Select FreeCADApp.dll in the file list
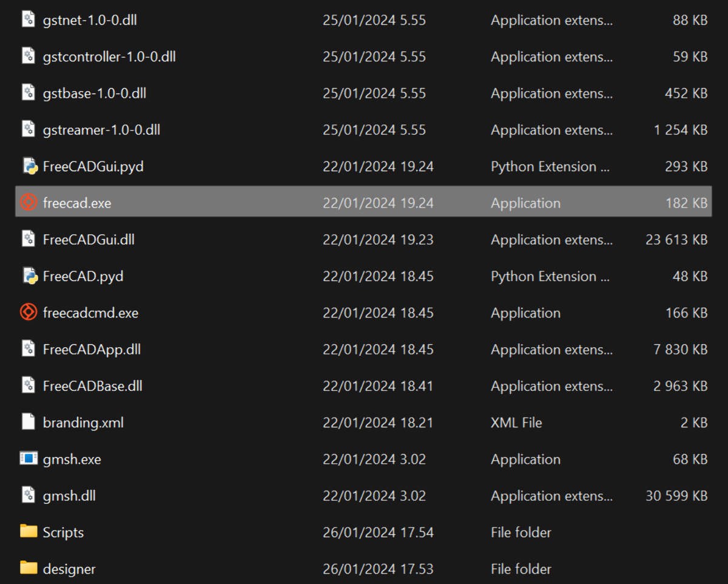 pos(92,350)
